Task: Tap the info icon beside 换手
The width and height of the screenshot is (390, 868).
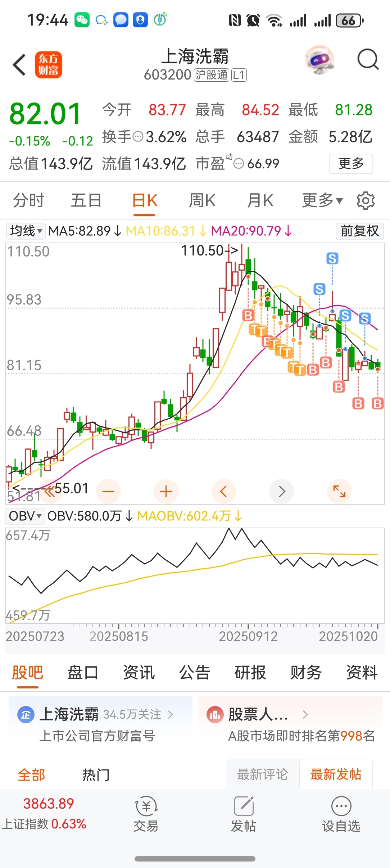Action: pos(138,137)
